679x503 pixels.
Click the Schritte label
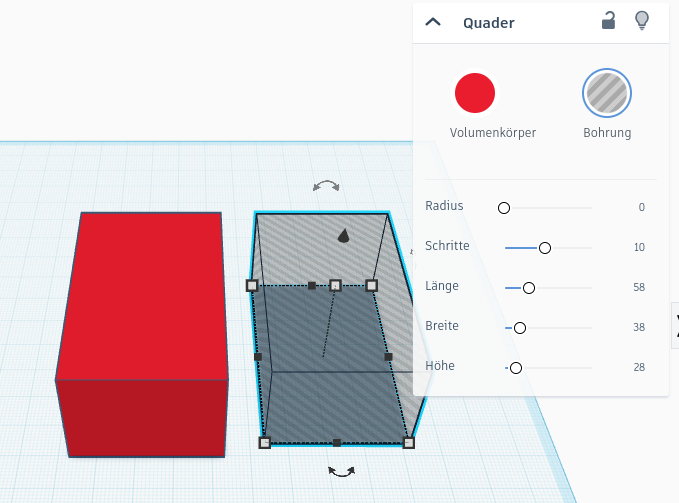click(x=447, y=246)
